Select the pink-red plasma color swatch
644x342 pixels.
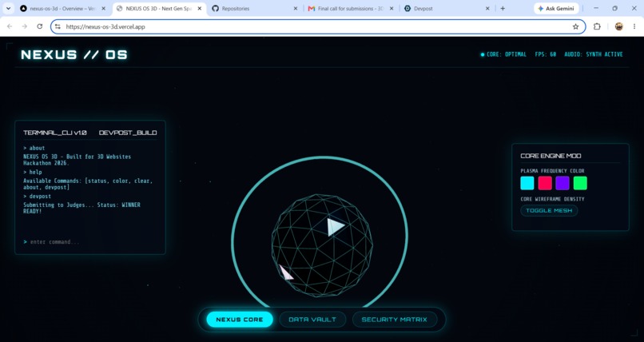point(545,183)
